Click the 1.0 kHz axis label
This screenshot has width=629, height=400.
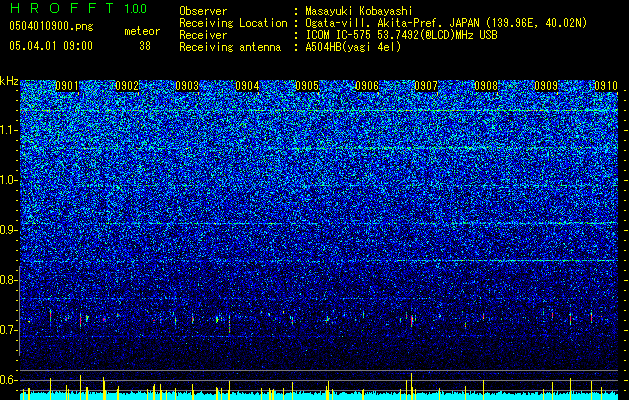(8, 180)
